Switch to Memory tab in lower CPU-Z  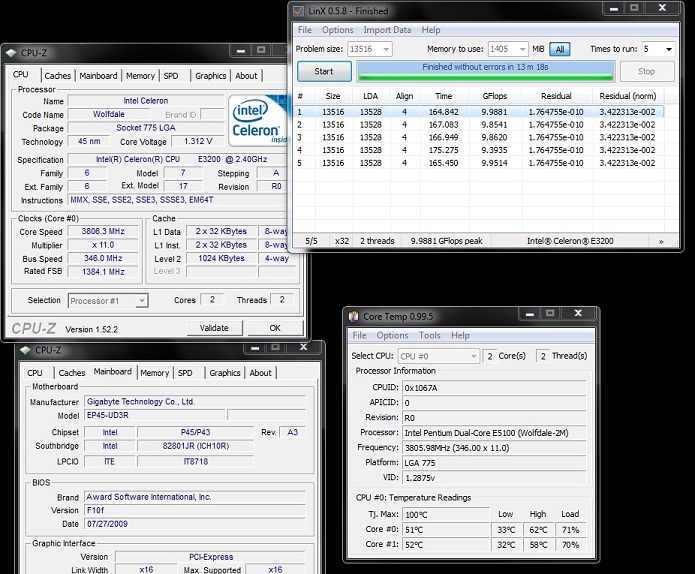pyautogui.click(x=155, y=373)
